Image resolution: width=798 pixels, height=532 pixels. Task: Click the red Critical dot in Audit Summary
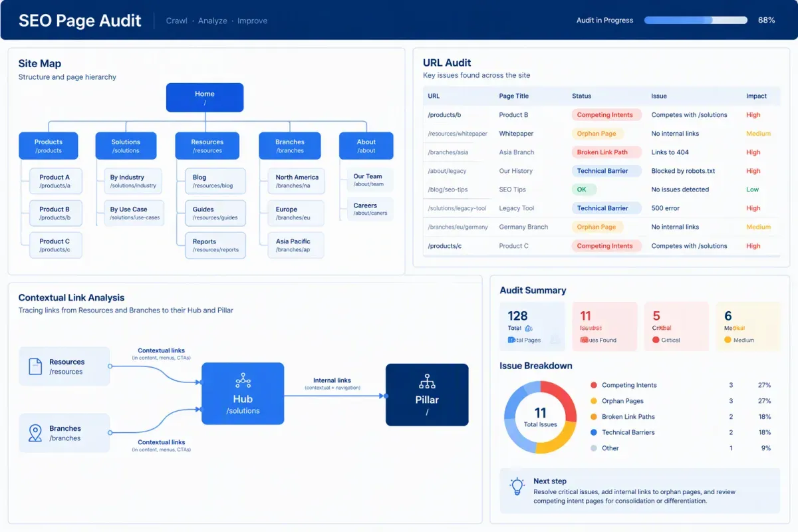[656, 340]
